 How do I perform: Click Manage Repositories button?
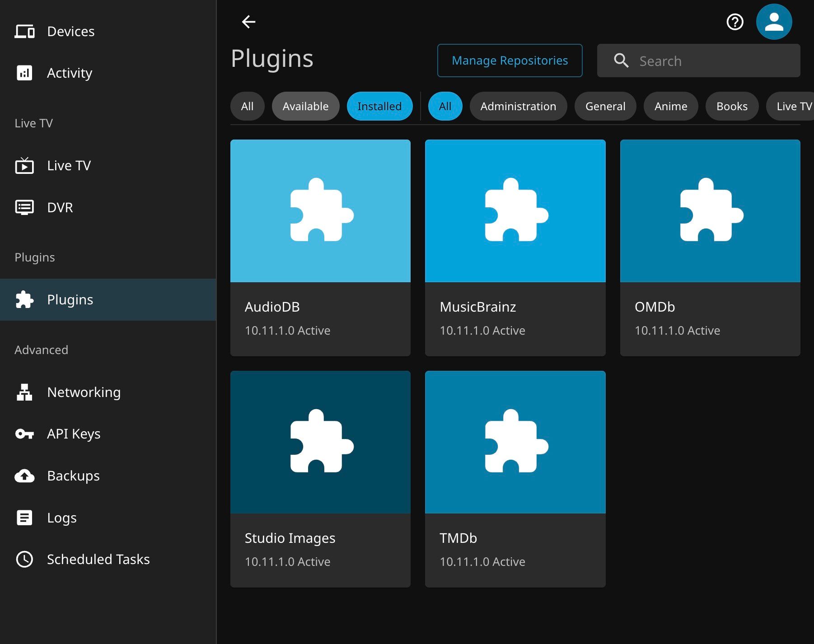pos(510,61)
